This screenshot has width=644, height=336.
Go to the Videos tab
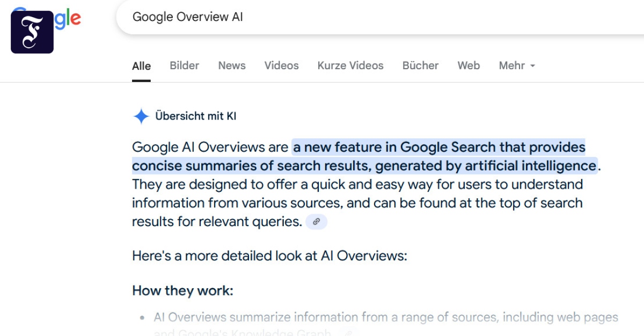[281, 66]
